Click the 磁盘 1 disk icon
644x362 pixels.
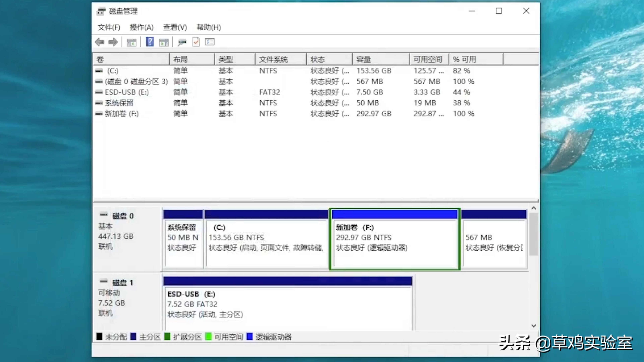103,281
